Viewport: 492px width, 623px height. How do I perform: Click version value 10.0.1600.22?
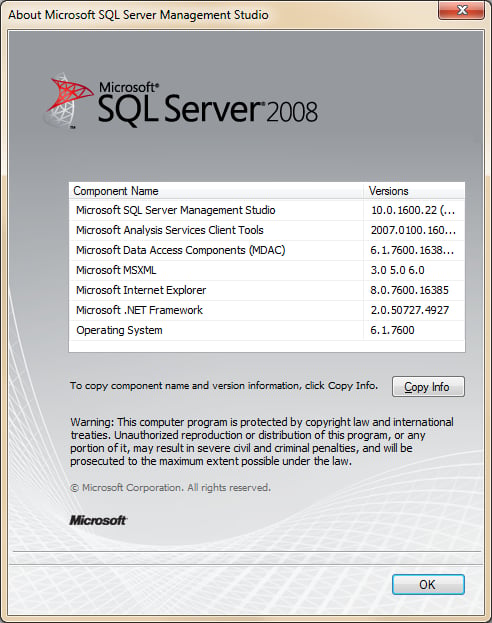(x=413, y=210)
